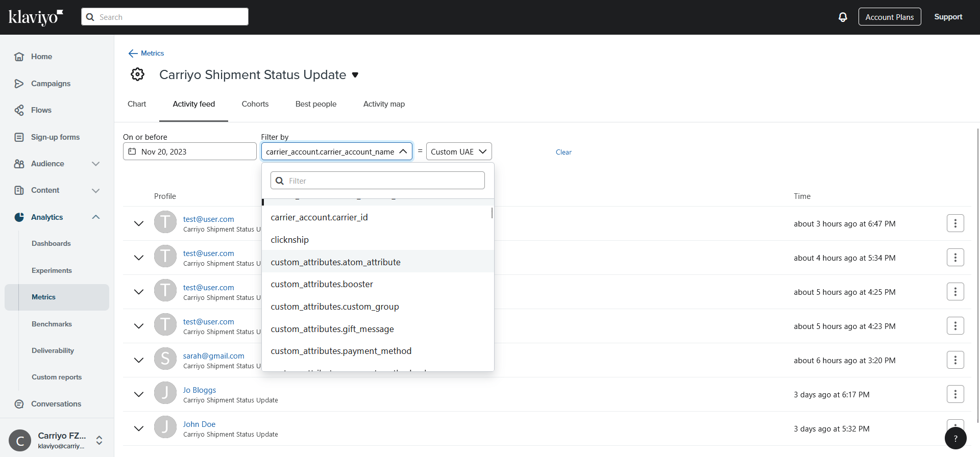Click the Conversations chat icon
This screenshot has width=980, height=457.
19,404
